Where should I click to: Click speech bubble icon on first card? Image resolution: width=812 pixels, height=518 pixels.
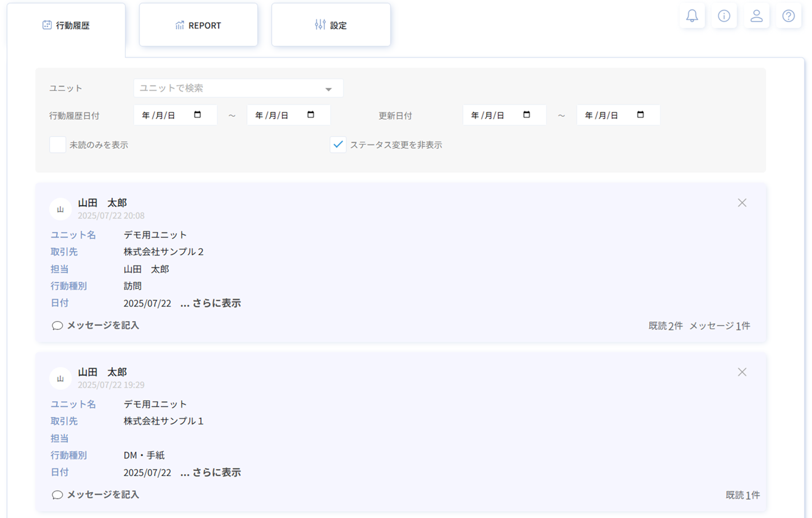pyautogui.click(x=57, y=326)
